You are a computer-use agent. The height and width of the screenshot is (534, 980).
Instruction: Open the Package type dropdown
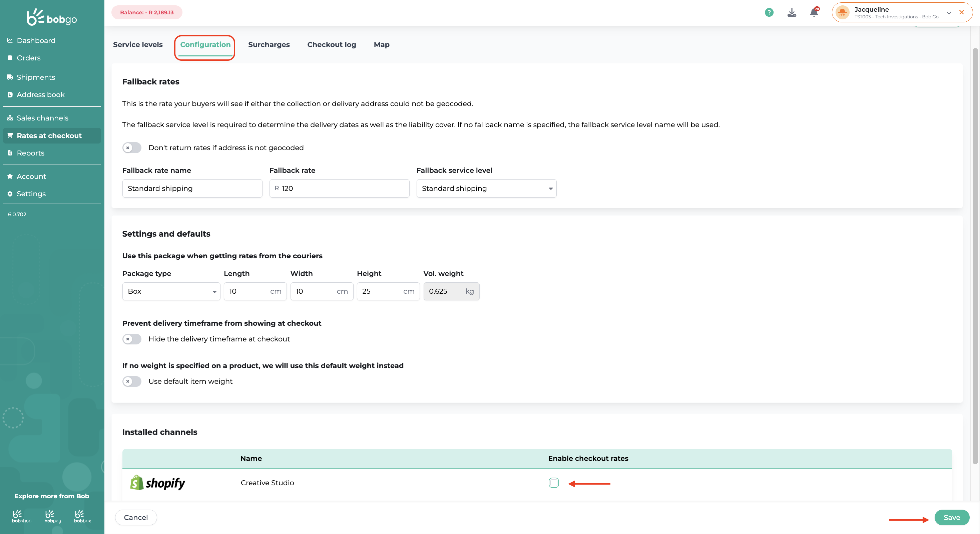(171, 291)
